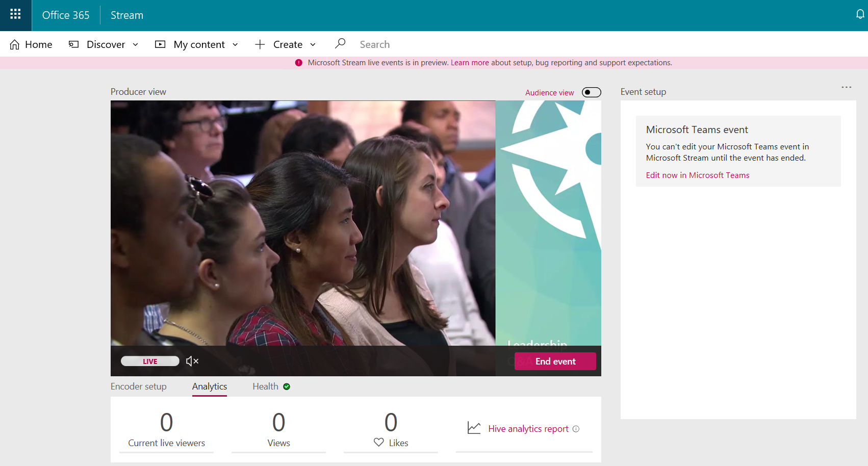The height and width of the screenshot is (466, 868).
Task: Switch to the Encoder setup tab
Action: tap(138, 386)
